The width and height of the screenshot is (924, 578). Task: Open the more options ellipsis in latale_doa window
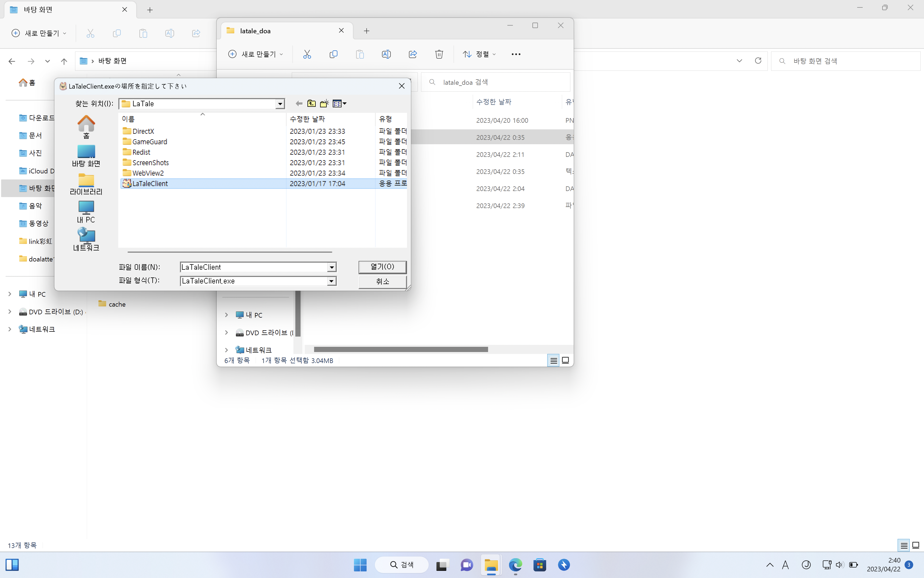(516, 54)
